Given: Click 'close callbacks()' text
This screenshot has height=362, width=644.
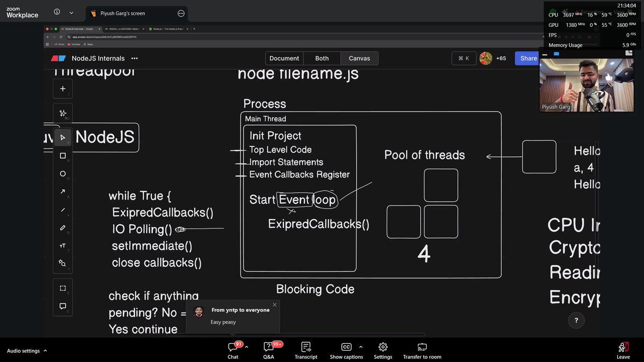Looking at the screenshot, I should [x=157, y=263].
